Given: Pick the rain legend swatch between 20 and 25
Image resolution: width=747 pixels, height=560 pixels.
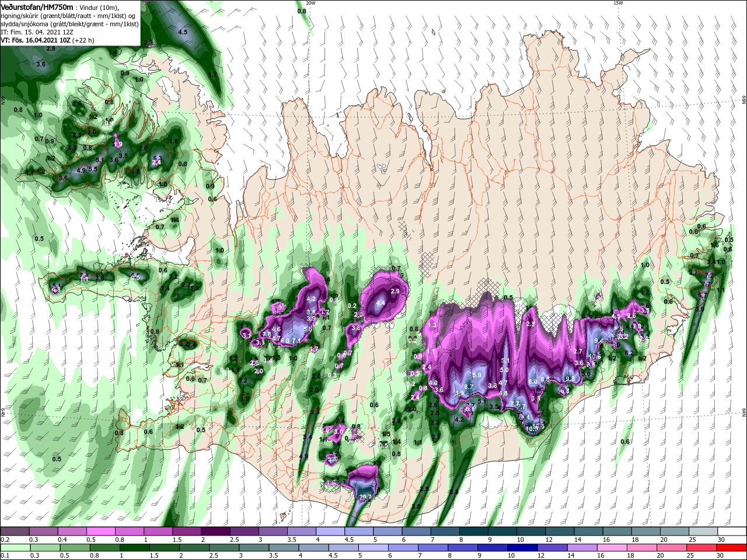Looking at the screenshot, I should pos(672,547).
